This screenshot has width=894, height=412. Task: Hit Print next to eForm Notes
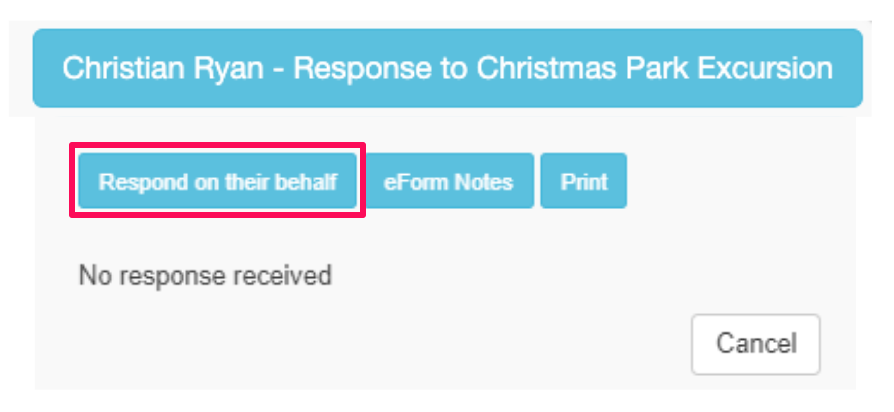[583, 181]
